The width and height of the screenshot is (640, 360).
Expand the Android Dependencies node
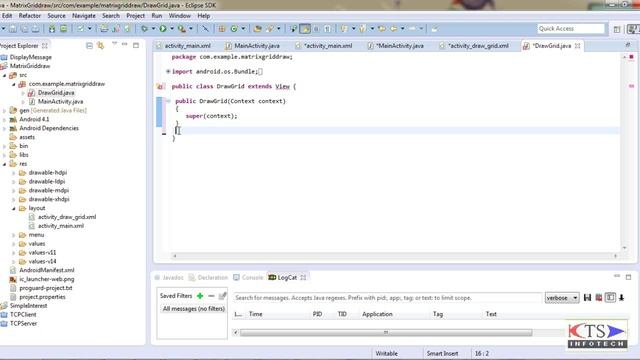point(4,128)
